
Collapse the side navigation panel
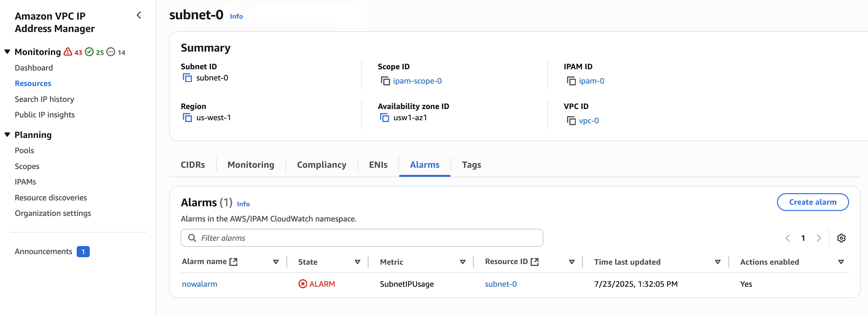[x=139, y=15]
